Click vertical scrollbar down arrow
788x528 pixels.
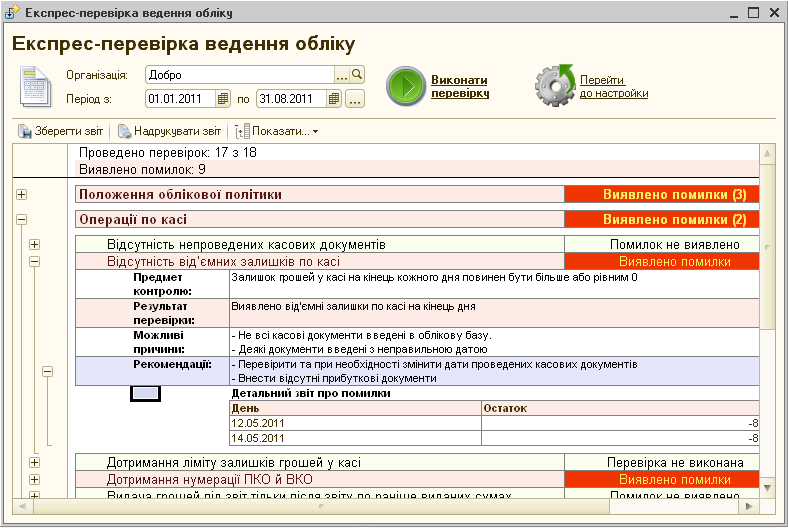tap(767, 487)
